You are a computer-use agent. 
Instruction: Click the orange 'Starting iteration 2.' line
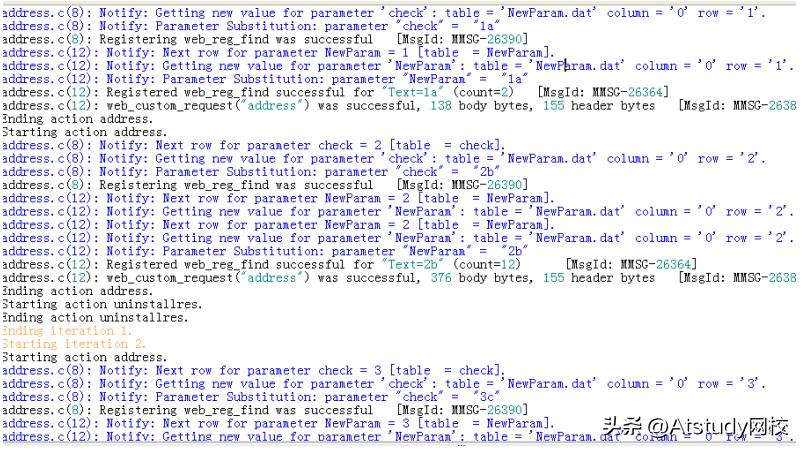click(x=74, y=344)
